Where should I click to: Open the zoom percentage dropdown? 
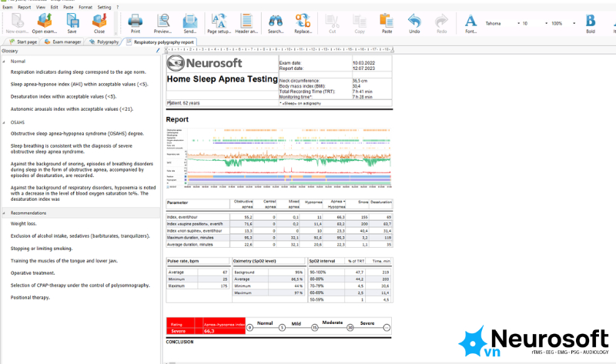(574, 24)
